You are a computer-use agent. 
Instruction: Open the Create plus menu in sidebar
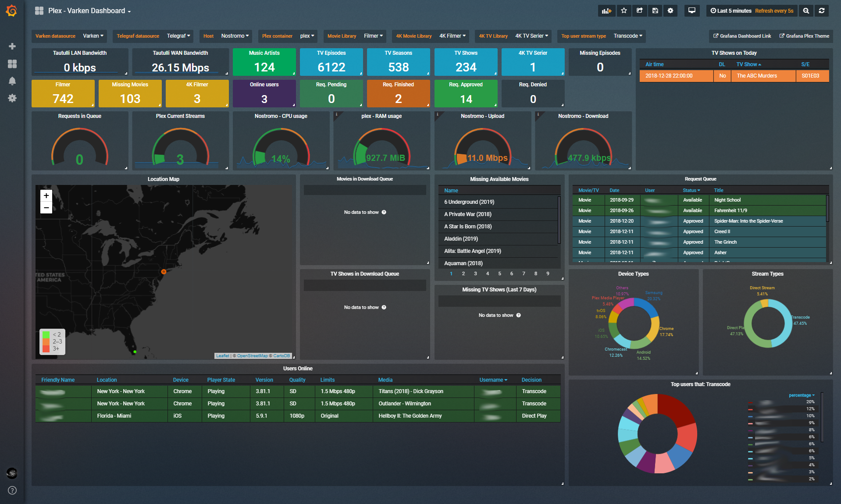(12, 46)
